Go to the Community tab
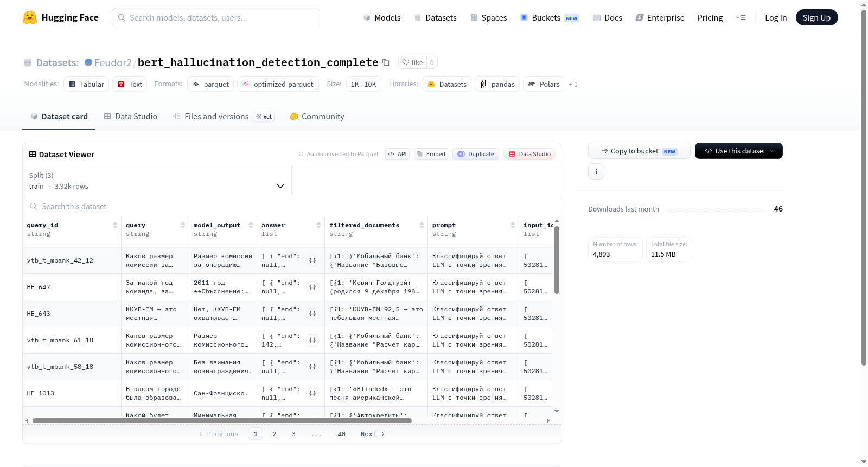The image size is (868, 467). pos(317,117)
